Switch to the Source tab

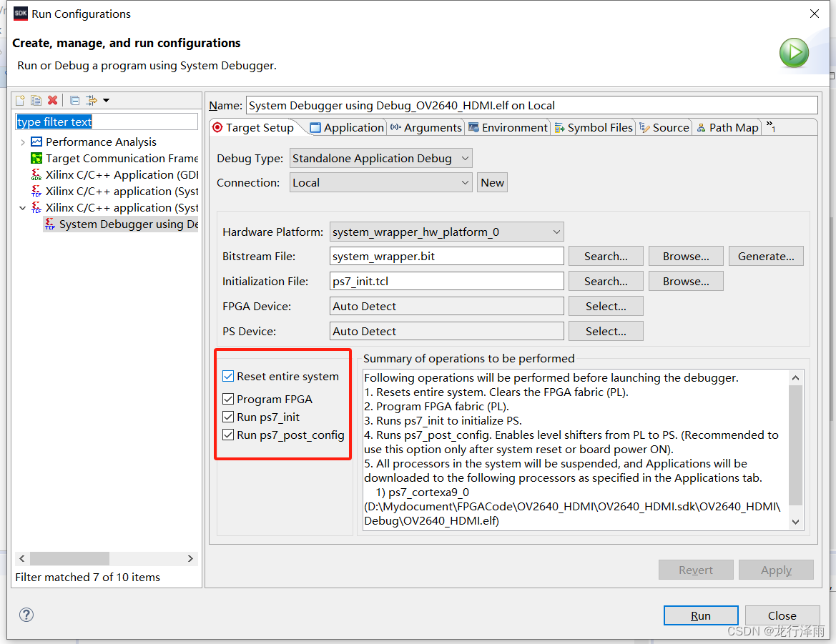coord(664,127)
